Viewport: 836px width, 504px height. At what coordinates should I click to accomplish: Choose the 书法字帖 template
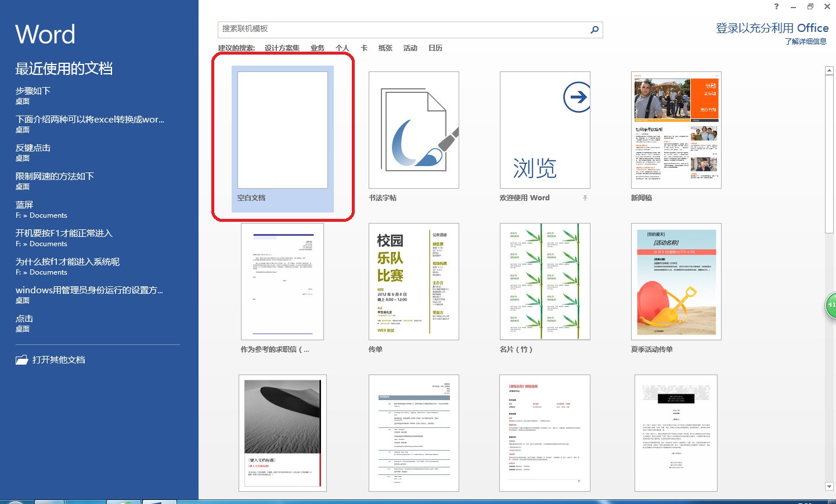coord(414,137)
